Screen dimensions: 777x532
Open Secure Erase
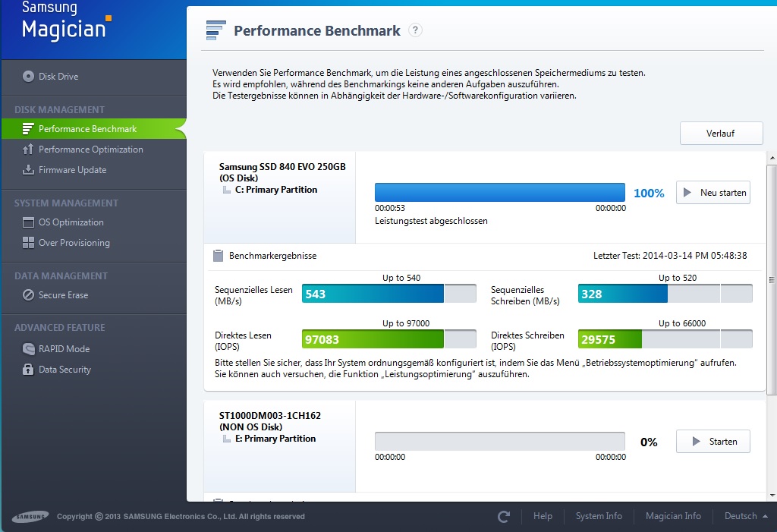click(x=93, y=295)
